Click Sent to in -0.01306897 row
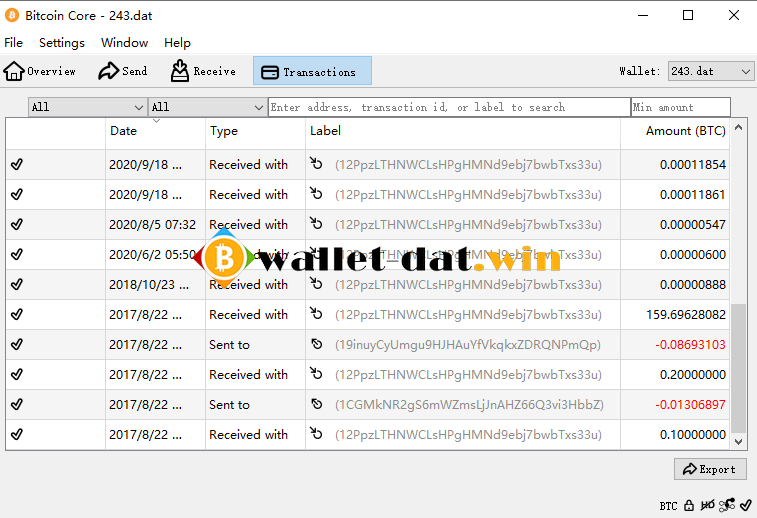757x518 pixels. click(229, 405)
